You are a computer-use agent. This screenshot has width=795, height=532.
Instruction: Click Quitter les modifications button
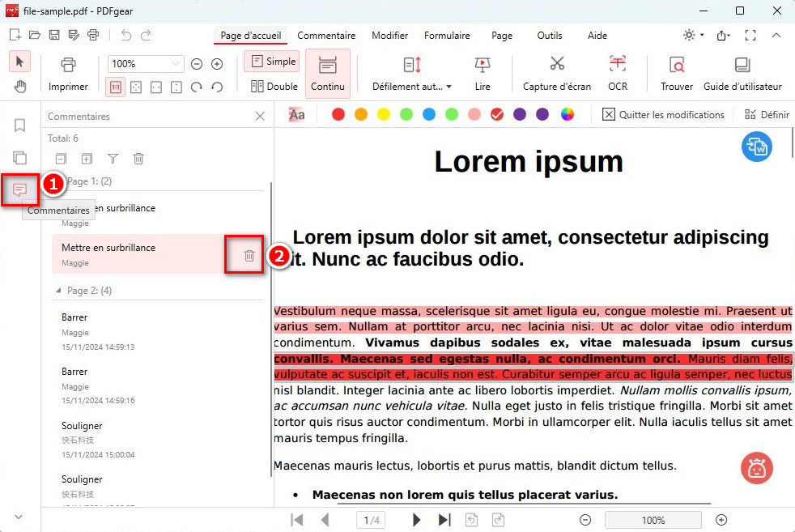point(663,114)
